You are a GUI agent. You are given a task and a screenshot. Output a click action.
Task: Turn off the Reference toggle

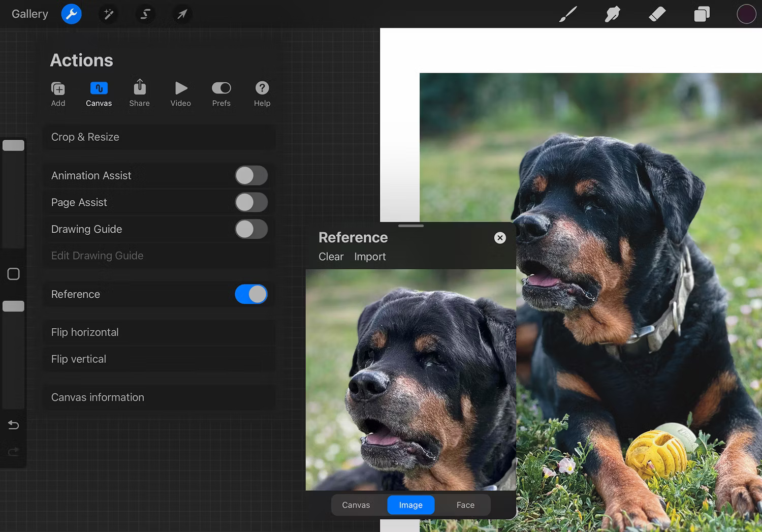coord(251,294)
